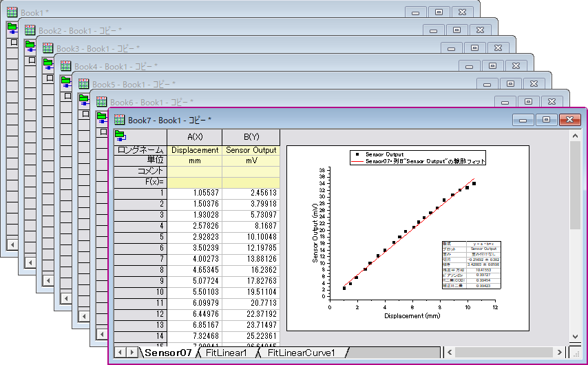Click the Displacement long name cell
The height and width of the screenshot is (365, 588).
click(x=195, y=150)
